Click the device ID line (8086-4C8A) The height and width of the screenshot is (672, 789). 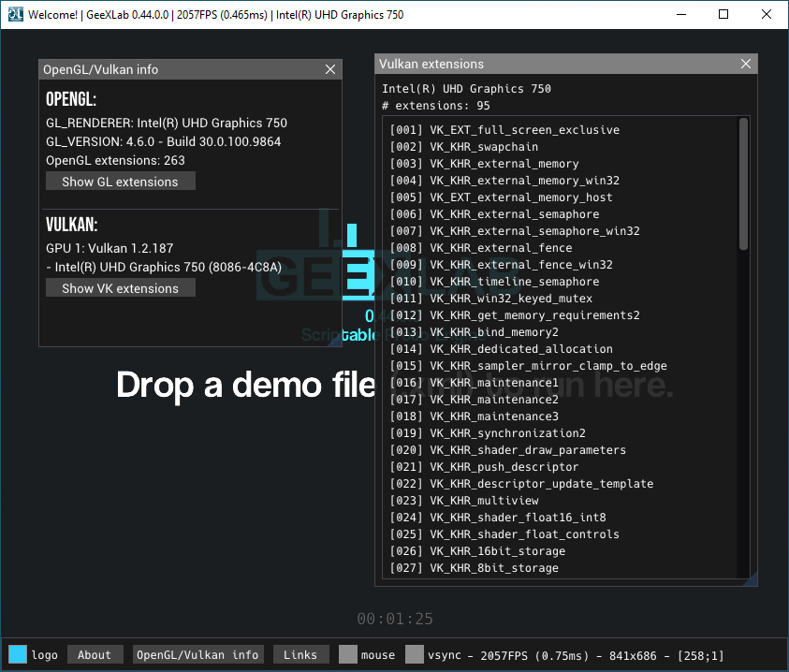pos(164,267)
